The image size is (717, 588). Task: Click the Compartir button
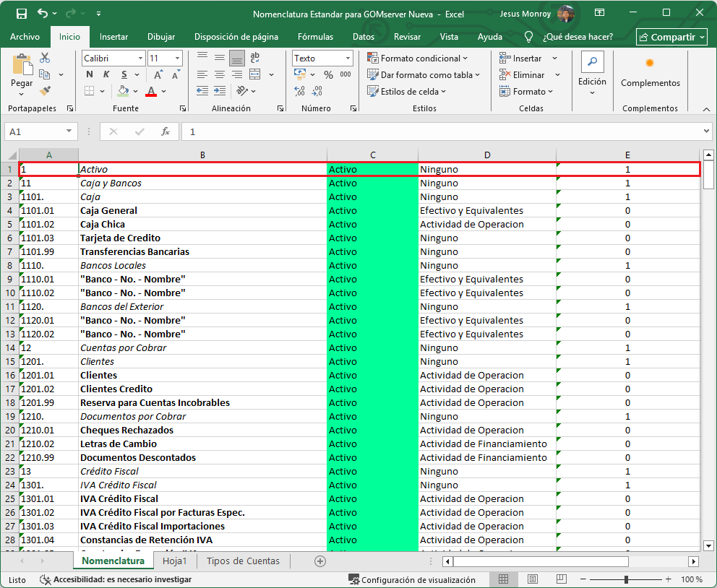[671, 37]
